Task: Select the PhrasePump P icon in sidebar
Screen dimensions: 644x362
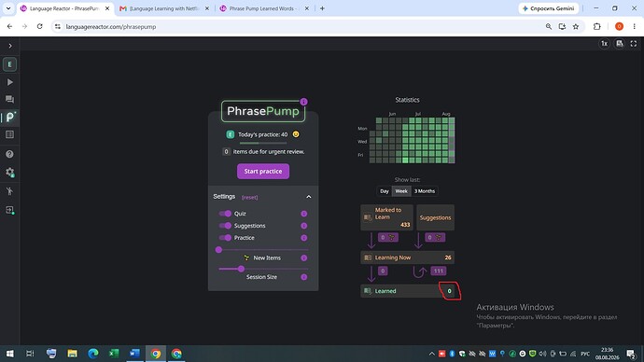Action: pyautogui.click(x=10, y=117)
